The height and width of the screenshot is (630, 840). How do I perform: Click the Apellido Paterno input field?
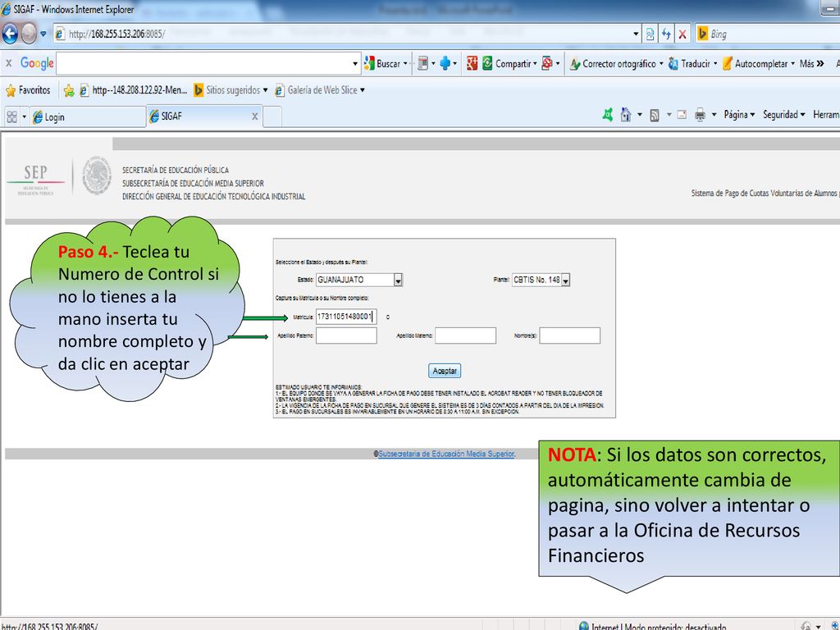tap(346, 336)
